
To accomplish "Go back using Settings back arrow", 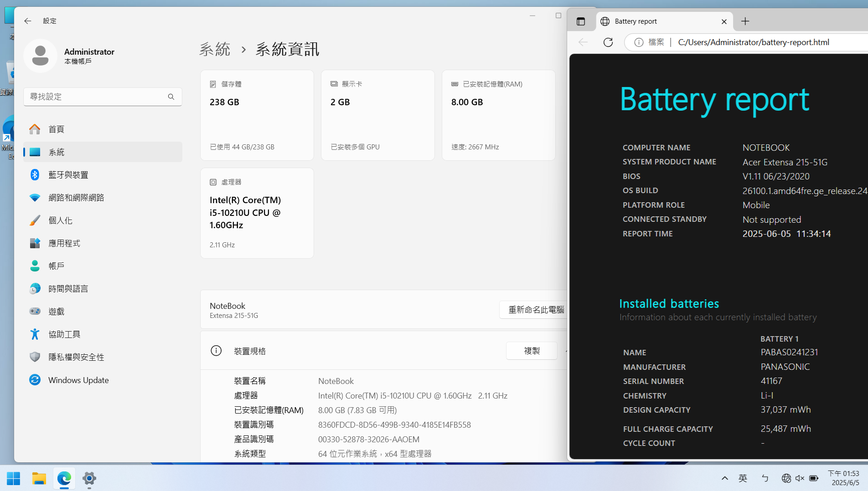I will tap(28, 21).
